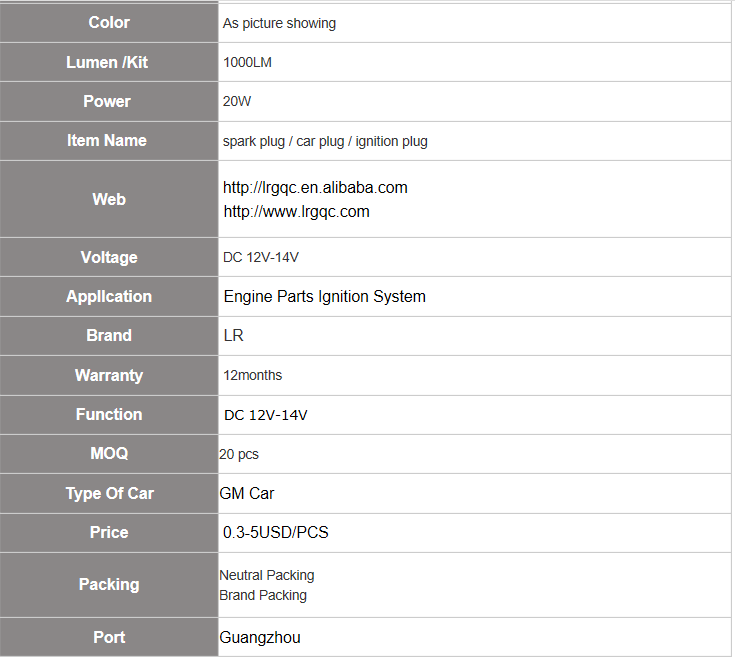
Task: Click the 12months warranty value
Action: (252, 375)
